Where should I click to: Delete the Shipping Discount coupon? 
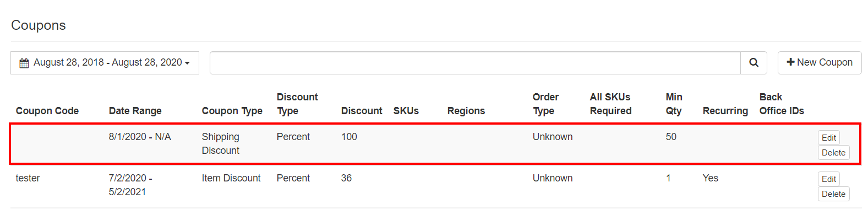[x=833, y=153]
